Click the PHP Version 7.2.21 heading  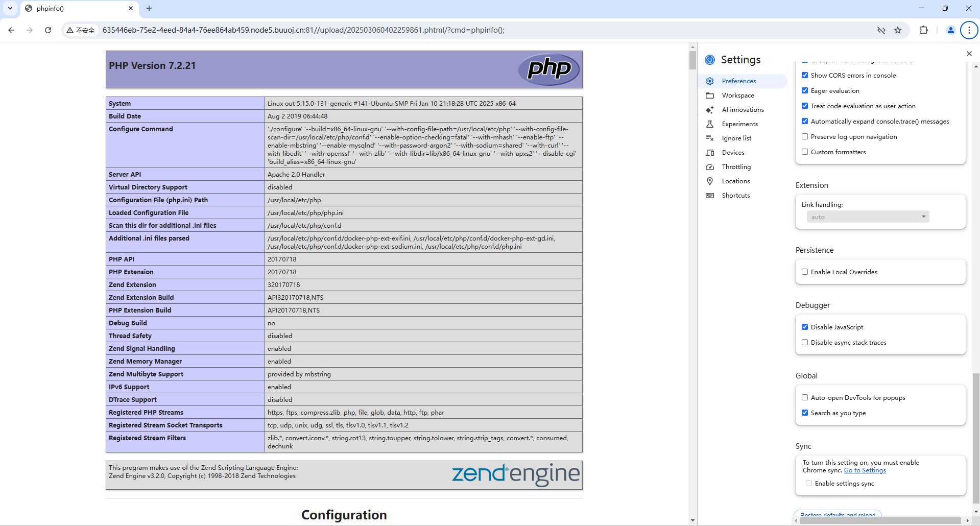coord(152,66)
